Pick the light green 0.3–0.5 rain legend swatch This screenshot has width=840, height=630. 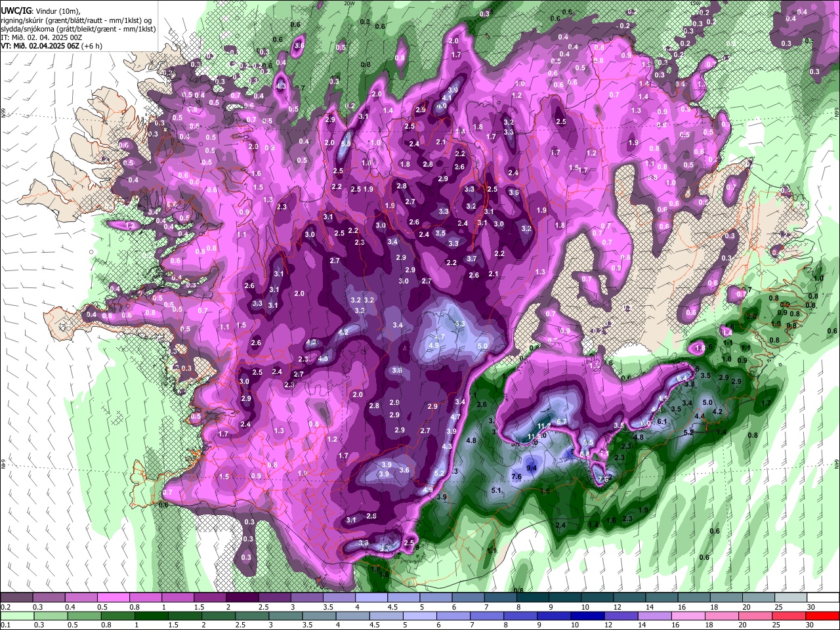[x=52, y=616]
